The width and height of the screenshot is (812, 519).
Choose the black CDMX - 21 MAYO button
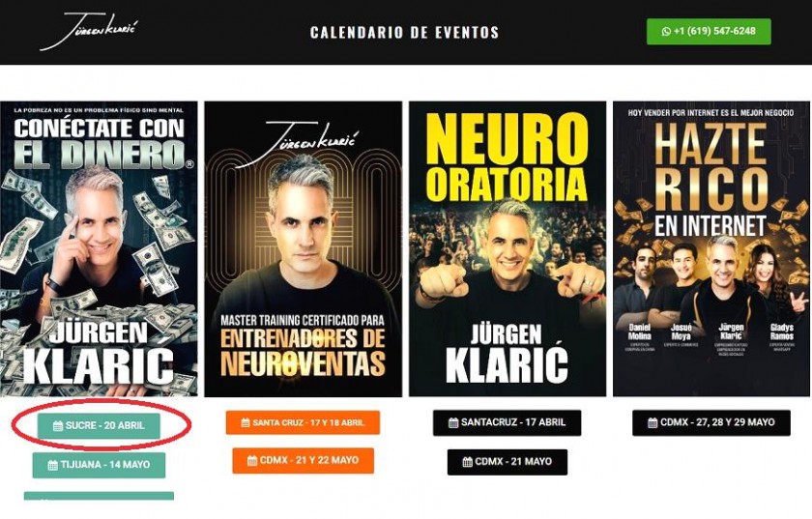pos(507,462)
